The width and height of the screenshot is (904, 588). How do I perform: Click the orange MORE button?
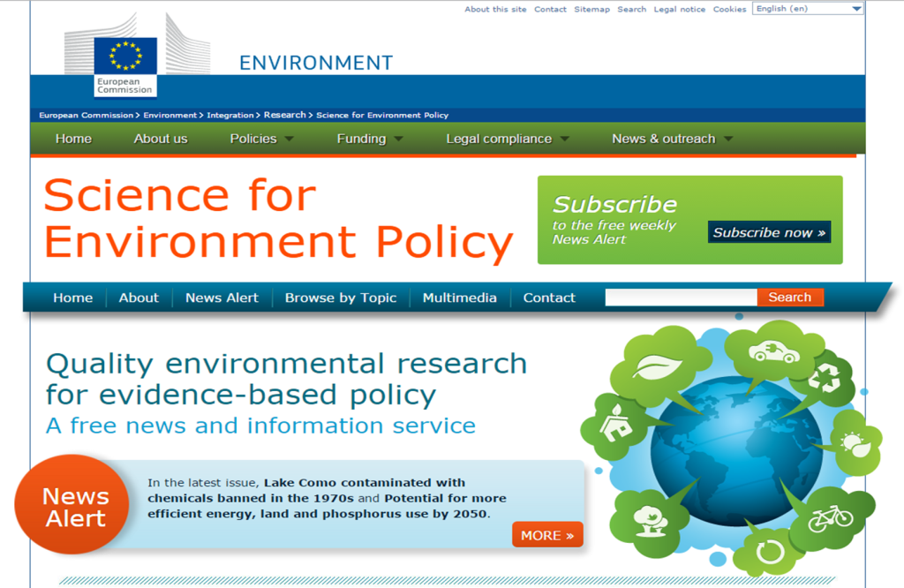pos(547,535)
